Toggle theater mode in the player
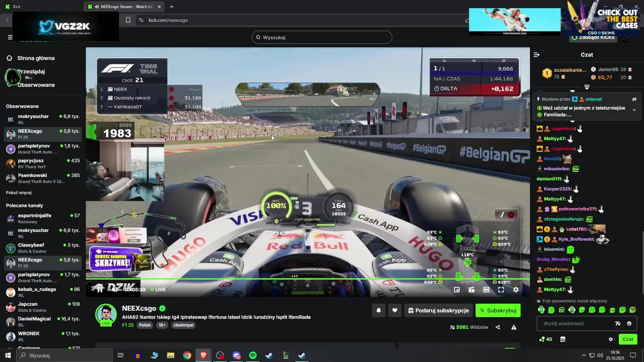The image size is (644, 362). (486, 290)
